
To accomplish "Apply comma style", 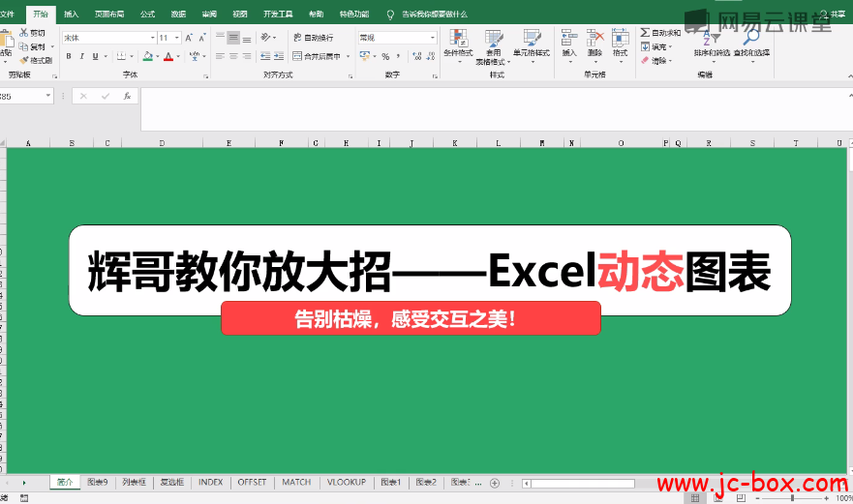I will tap(398, 56).
